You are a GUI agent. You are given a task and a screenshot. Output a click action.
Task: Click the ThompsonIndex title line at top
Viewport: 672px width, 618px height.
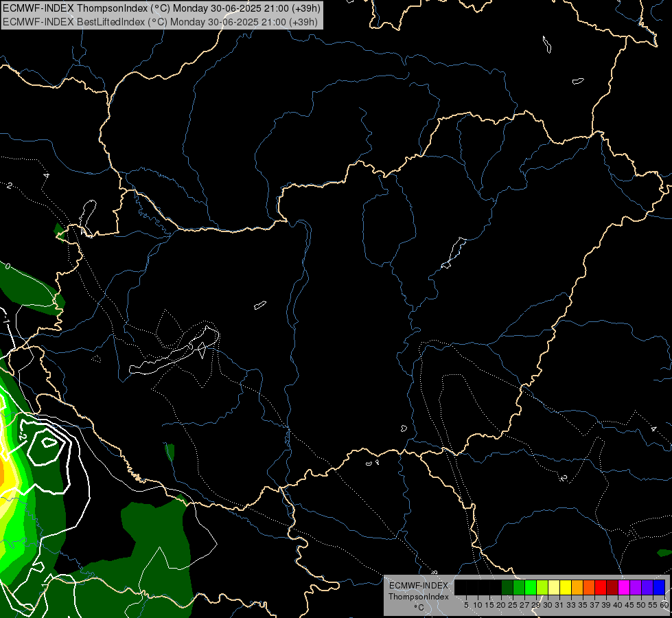(161, 8)
